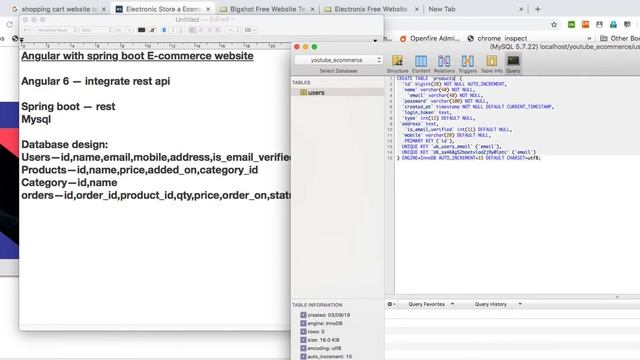640x360 pixels.
Task: Open the font family dropdown in TextEdit
Action: [x=56, y=30]
